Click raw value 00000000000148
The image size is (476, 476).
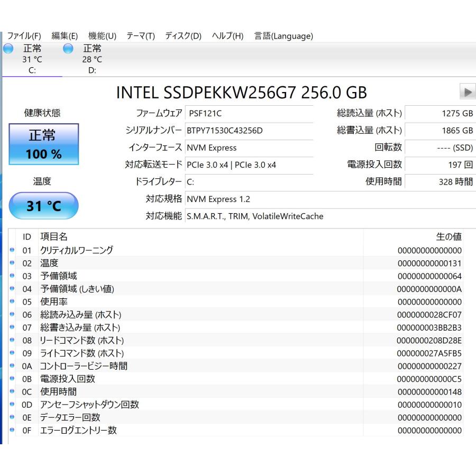coord(429,392)
